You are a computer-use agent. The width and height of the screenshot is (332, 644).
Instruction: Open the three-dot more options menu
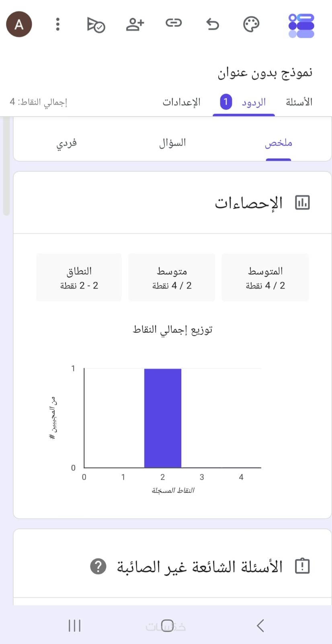point(57,25)
